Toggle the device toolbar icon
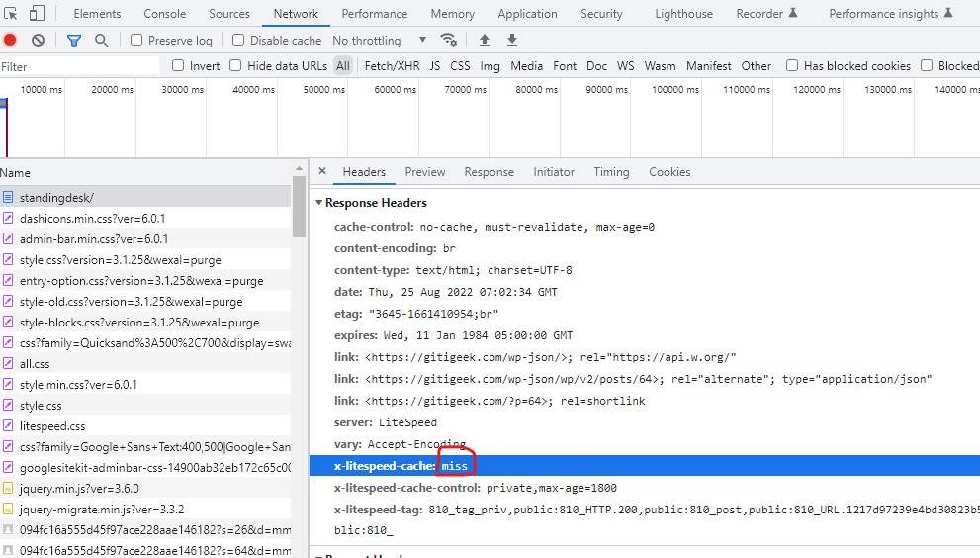Viewport: 980px width, 558px height. (37, 14)
